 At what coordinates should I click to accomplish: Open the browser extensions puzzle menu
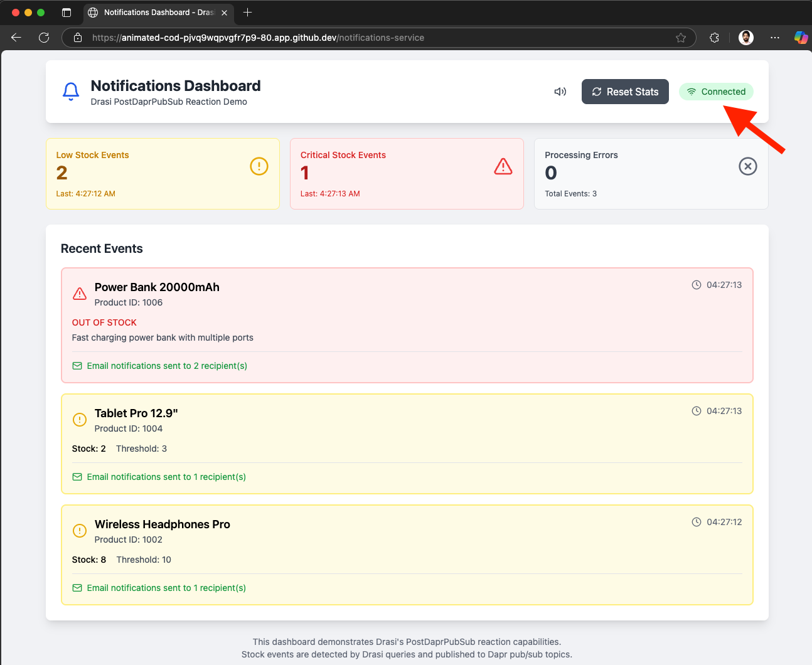coord(714,38)
